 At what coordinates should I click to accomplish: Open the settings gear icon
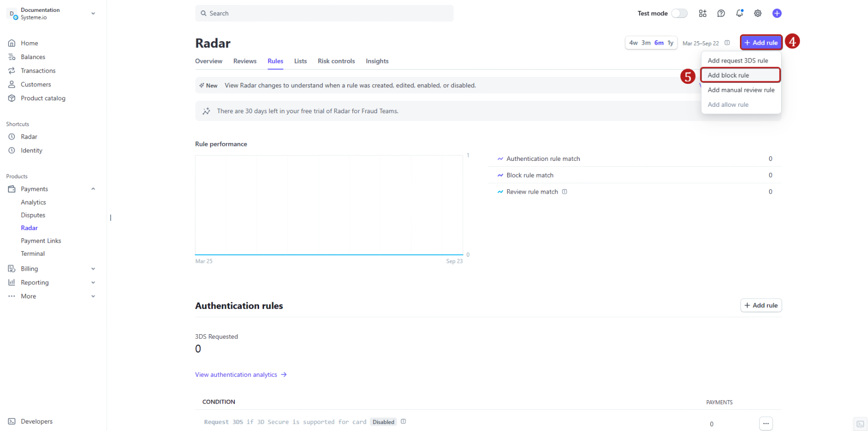(x=757, y=13)
